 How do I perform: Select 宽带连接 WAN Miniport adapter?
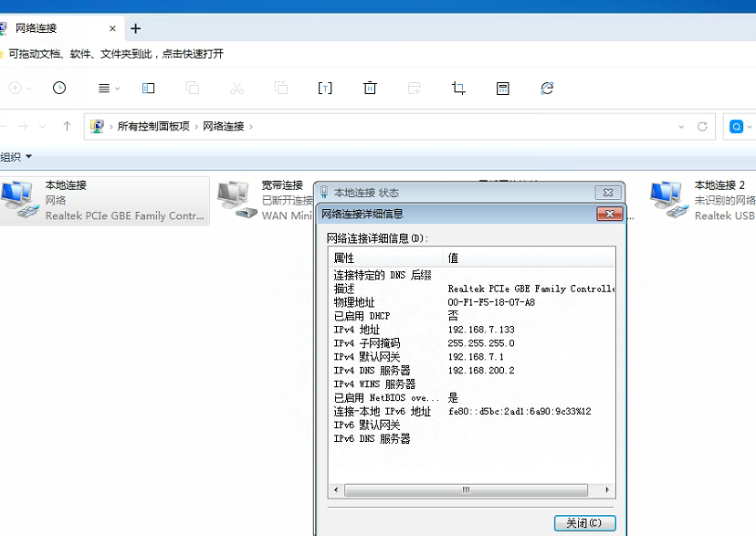coord(265,201)
